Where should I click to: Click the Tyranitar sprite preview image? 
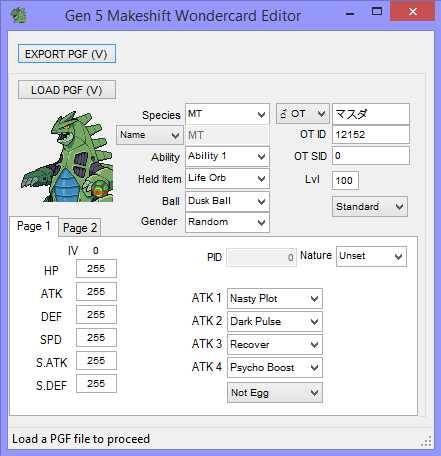(67, 157)
